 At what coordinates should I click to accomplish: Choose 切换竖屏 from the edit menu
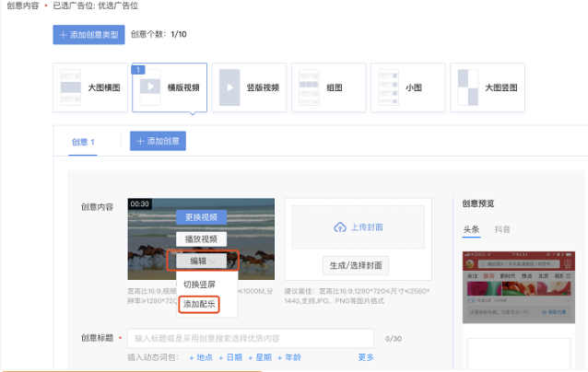click(200, 284)
